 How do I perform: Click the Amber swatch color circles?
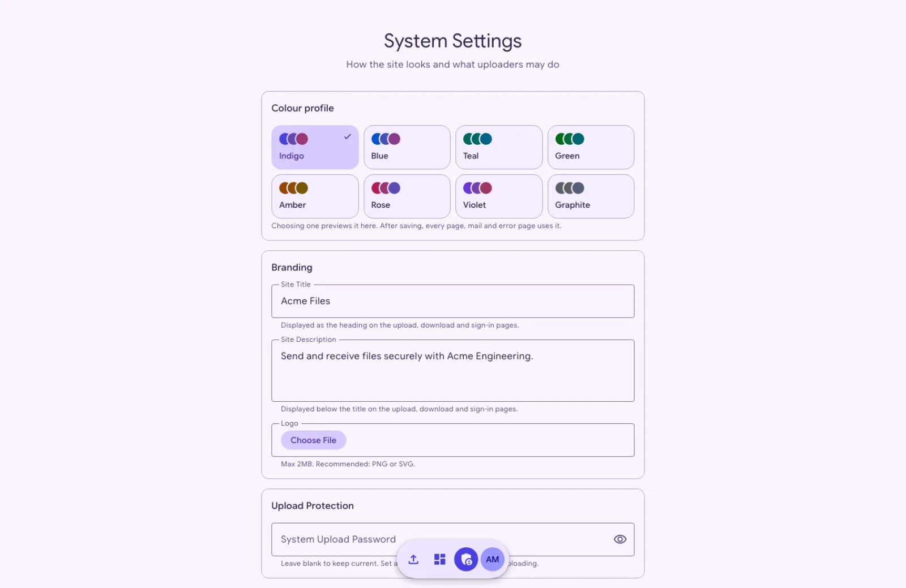click(293, 188)
